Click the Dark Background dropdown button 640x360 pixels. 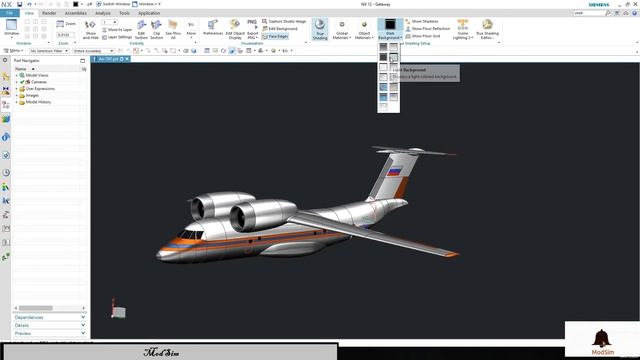tap(390, 29)
